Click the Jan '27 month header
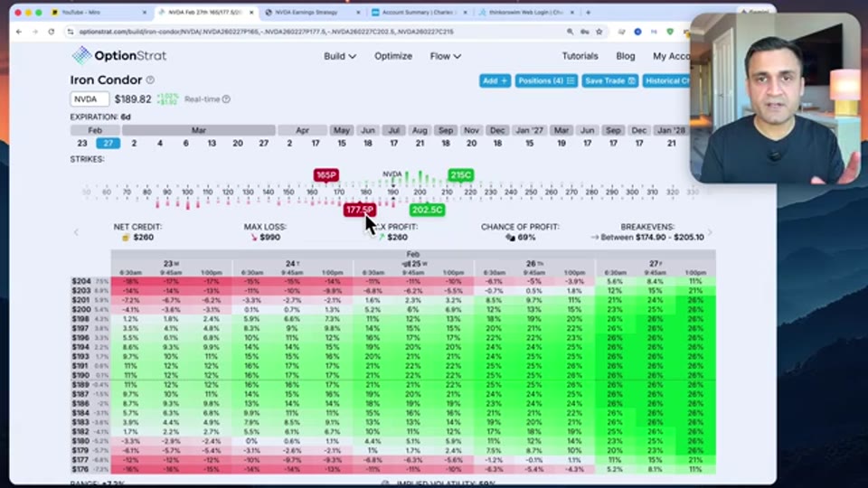 (529, 130)
